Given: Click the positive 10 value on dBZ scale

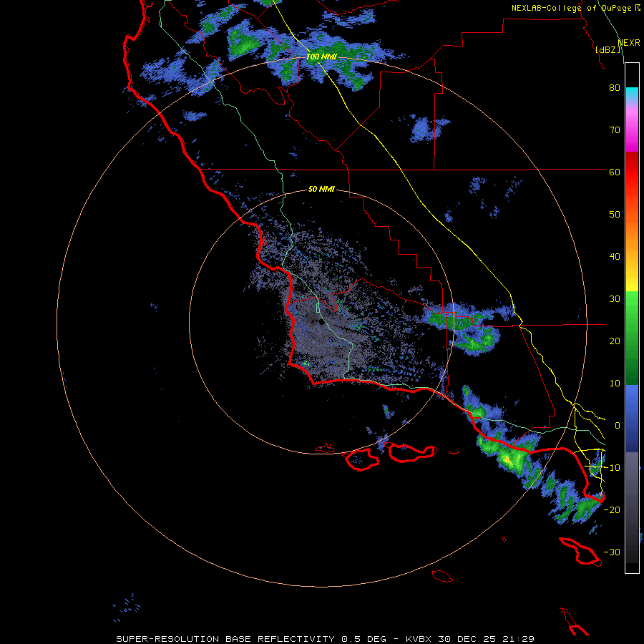Looking at the screenshot, I should (x=615, y=384).
